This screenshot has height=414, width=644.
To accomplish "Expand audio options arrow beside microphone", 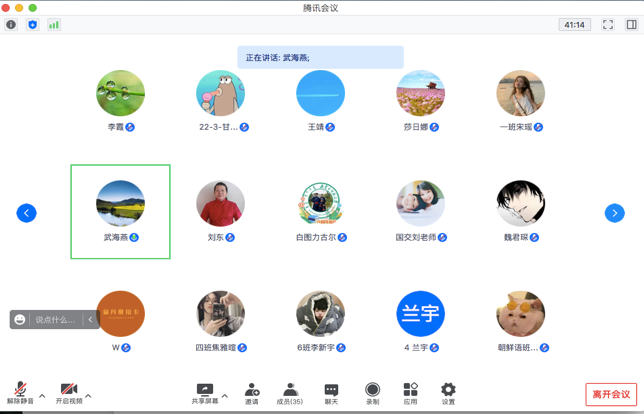I will 42,396.
